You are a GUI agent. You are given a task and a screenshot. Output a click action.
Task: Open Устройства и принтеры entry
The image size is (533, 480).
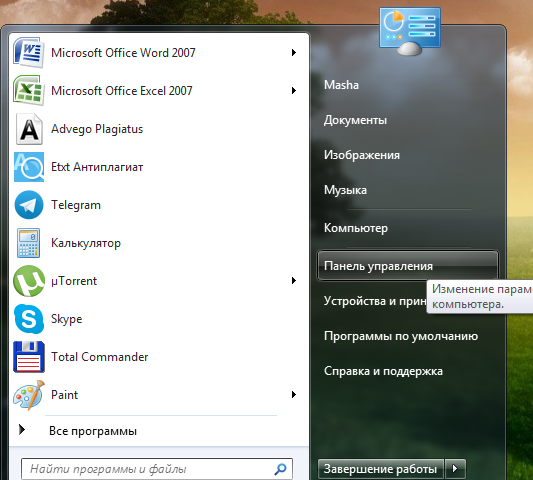pos(375,301)
